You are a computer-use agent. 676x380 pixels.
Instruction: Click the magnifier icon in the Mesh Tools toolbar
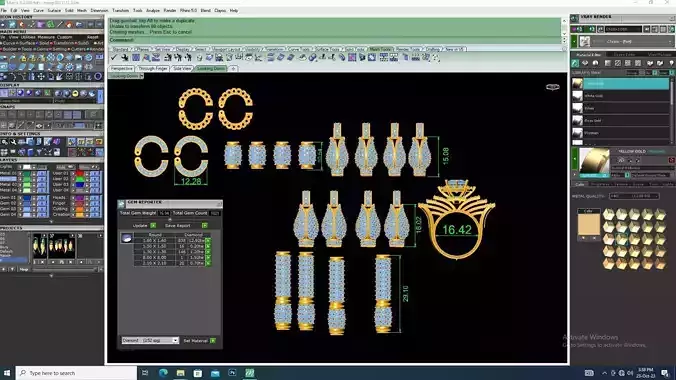click(146, 57)
